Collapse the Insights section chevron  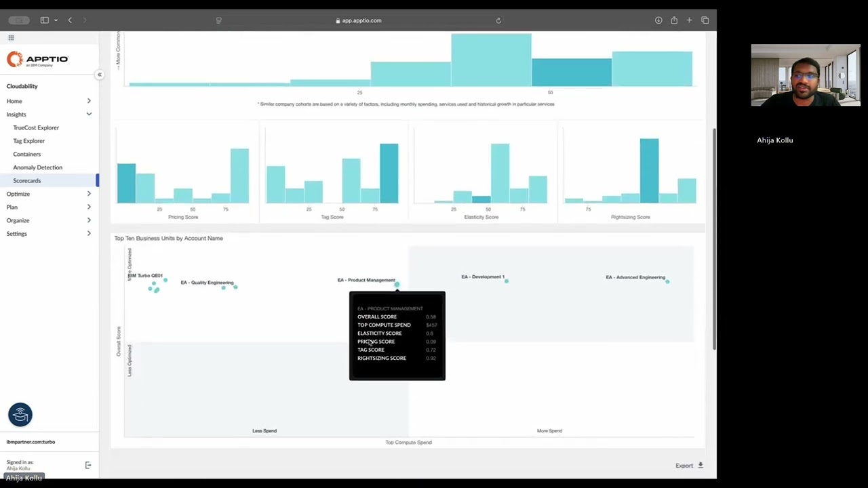click(89, 115)
